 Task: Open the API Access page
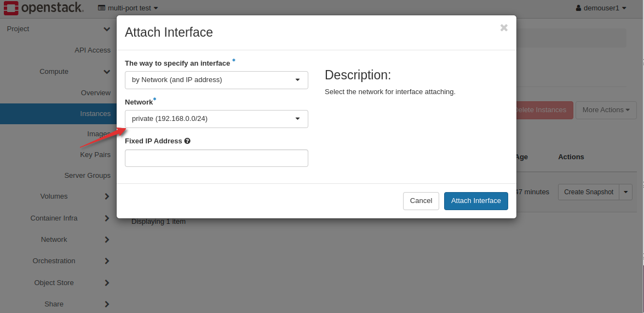(93, 50)
